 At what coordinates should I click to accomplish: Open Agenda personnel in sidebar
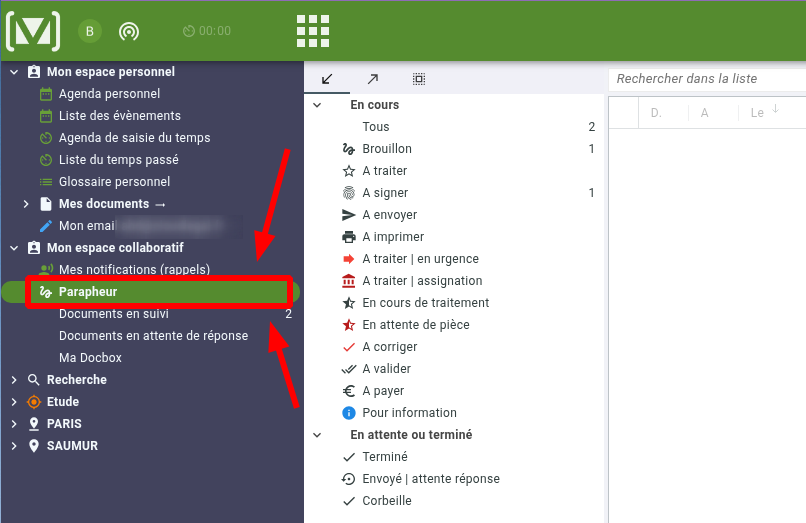click(x=109, y=94)
